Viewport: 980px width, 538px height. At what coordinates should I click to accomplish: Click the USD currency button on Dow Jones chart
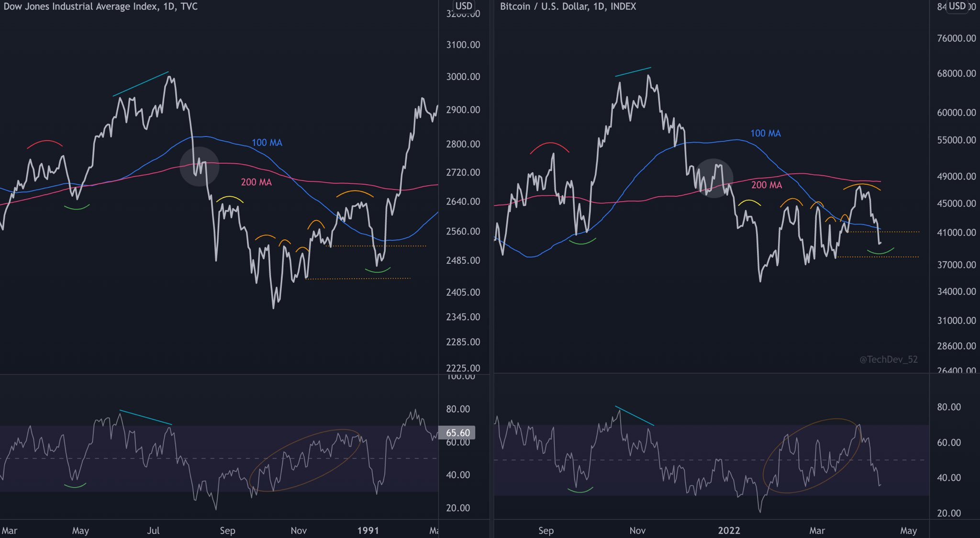click(x=464, y=6)
